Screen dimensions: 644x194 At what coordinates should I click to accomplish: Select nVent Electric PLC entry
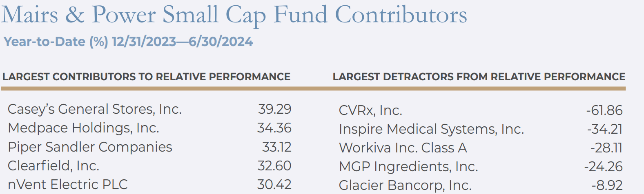[x=68, y=184]
